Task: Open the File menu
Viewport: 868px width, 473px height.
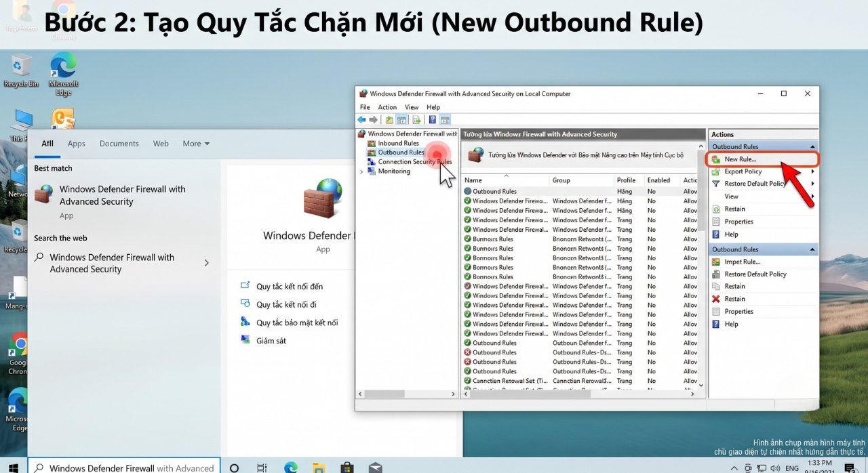Action: coord(365,107)
